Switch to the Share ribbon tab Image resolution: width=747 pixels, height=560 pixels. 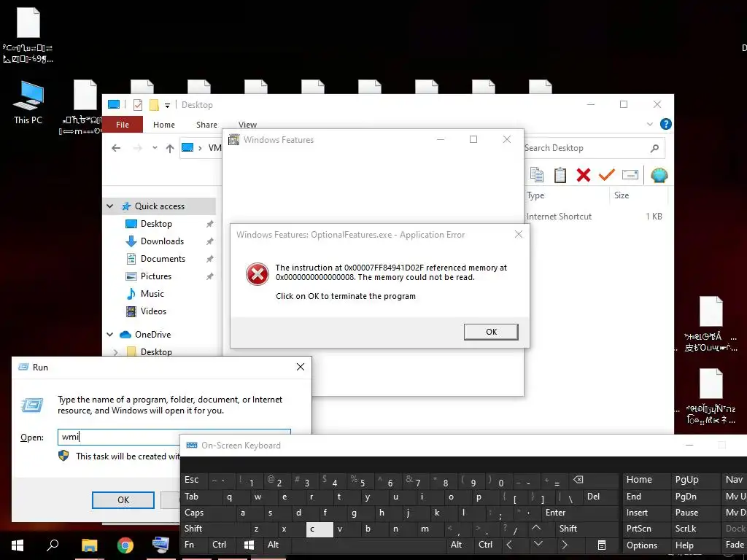pos(206,125)
